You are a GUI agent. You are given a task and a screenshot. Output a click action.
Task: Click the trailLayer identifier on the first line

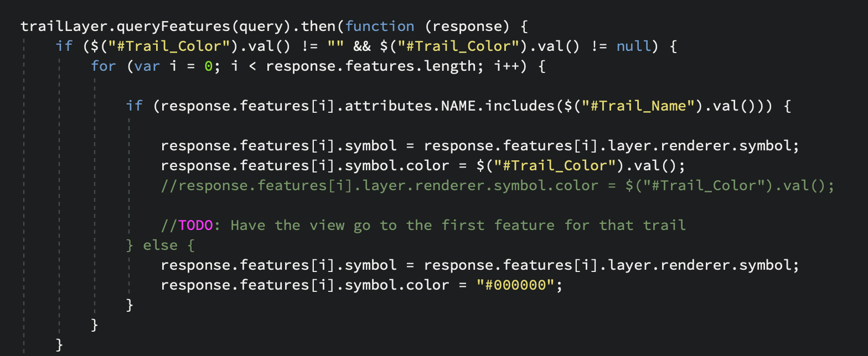point(55,27)
